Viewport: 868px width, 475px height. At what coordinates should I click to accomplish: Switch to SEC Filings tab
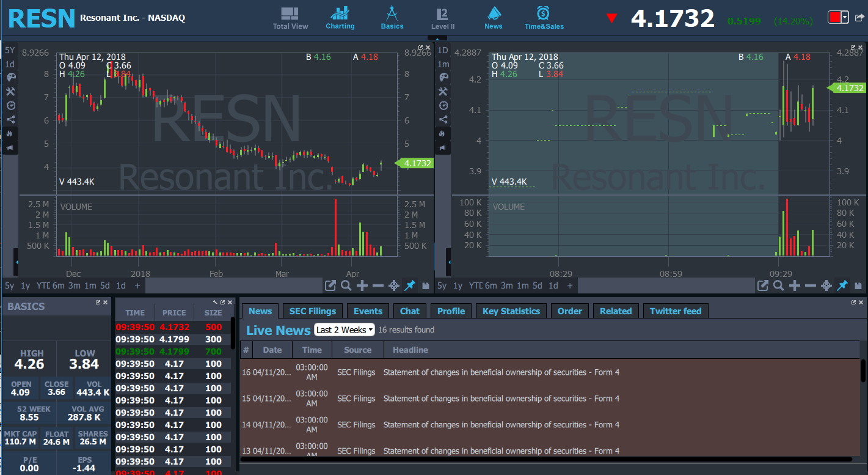(x=313, y=311)
